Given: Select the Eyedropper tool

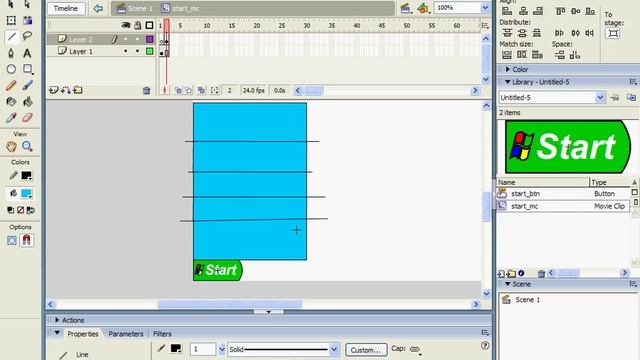Looking at the screenshot, I should (x=11, y=118).
